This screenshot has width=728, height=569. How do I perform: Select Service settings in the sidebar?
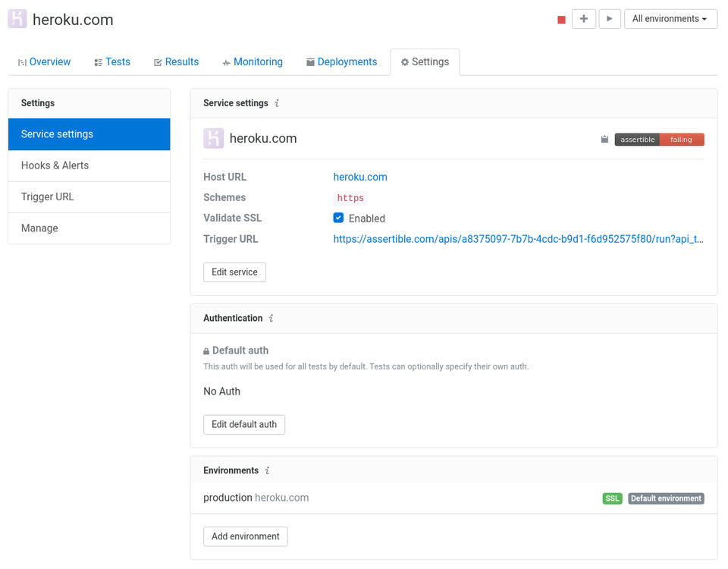pos(89,134)
